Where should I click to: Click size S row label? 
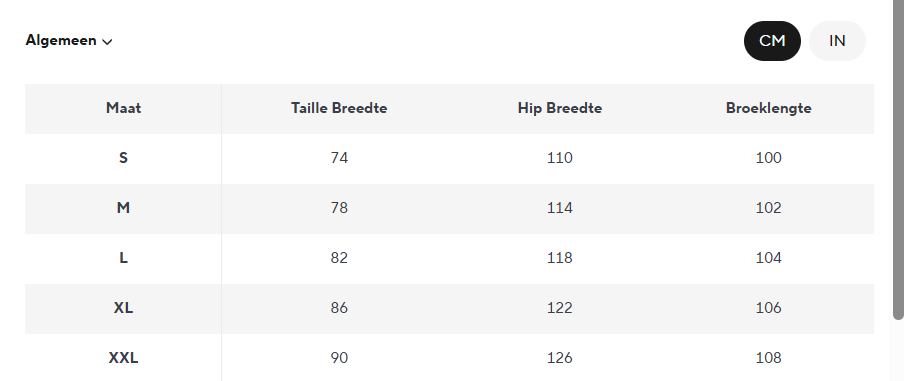(x=123, y=158)
